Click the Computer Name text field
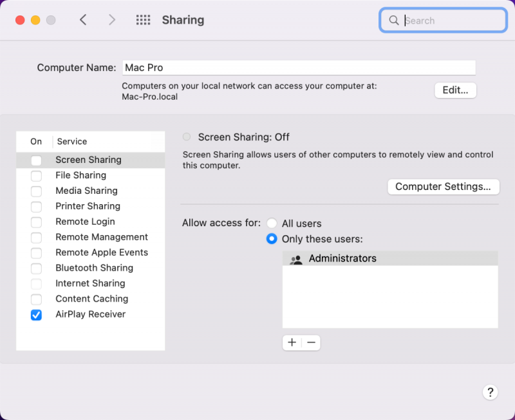Screen dimensions: 515x420 point(299,68)
